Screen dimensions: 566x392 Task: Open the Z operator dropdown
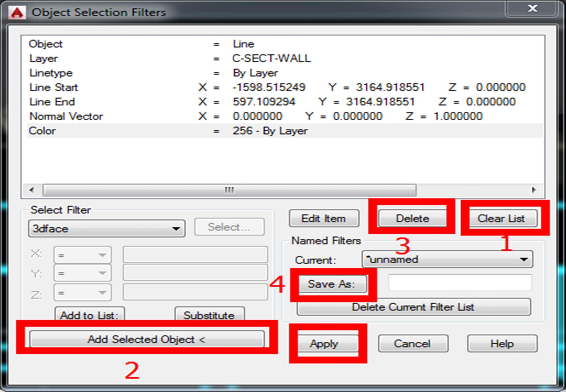coord(82,293)
